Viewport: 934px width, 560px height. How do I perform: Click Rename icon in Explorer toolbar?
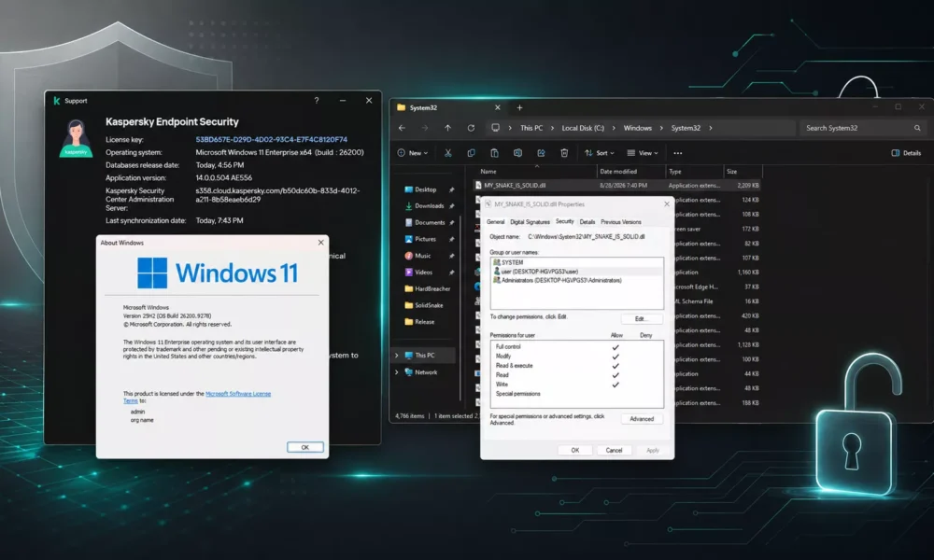coord(517,153)
